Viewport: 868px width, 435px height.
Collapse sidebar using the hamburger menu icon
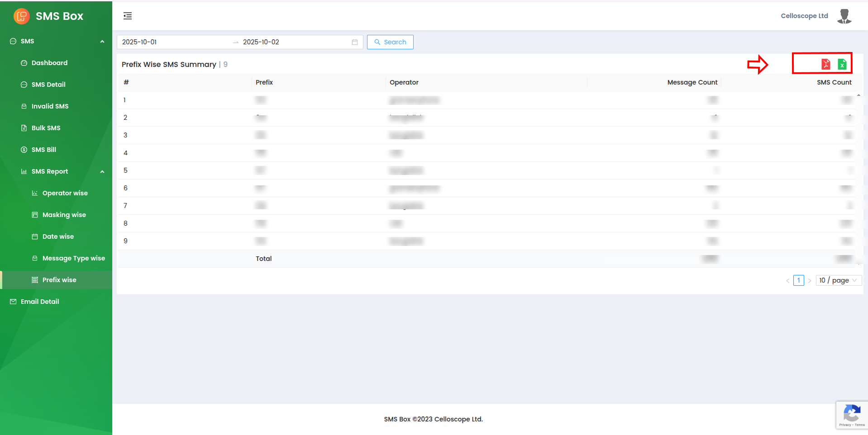click(x=128, y=16)
